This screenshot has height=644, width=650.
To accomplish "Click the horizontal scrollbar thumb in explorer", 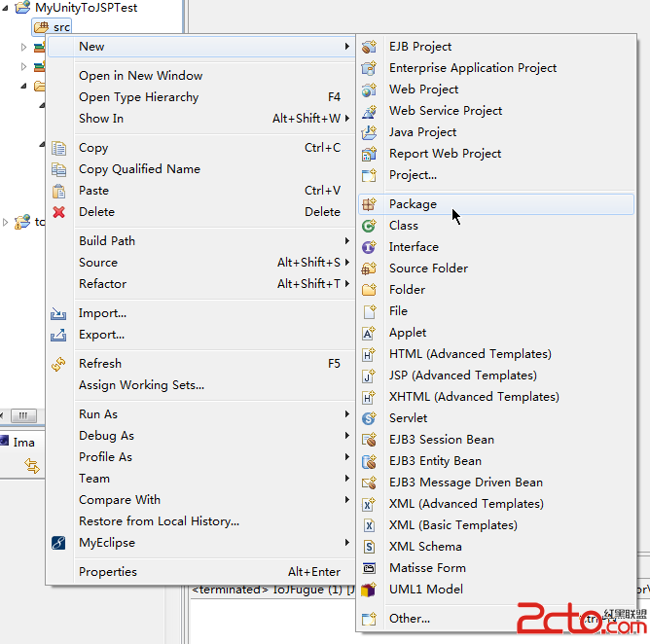I will coord(23,415).
